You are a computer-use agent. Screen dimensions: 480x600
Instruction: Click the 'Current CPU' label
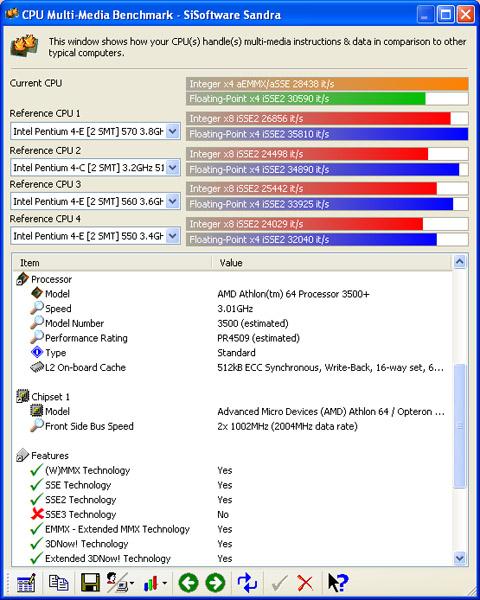point(36,83)
